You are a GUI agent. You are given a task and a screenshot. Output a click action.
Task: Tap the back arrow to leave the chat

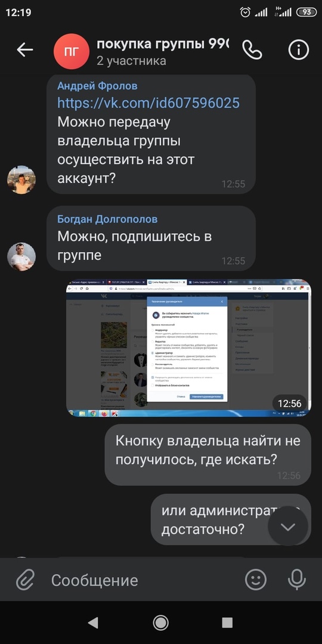point(24,49)
